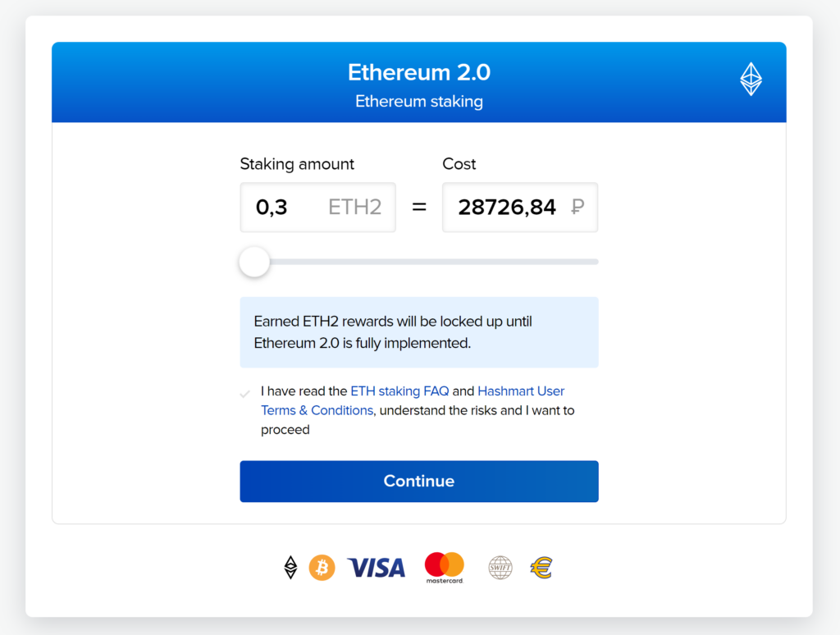Click the VISA payment logo
Image resolution: width=840 pixels, height=635 pixels.
point(376,568)
